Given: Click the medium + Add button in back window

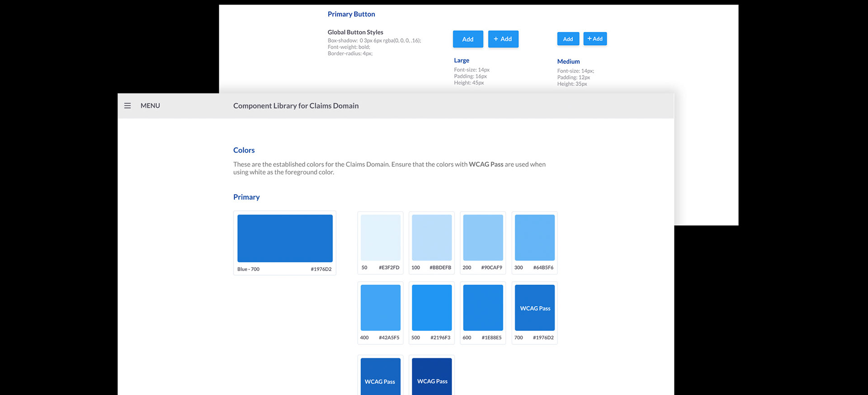Looking at the screenshot, I should (x=595, y=39).
